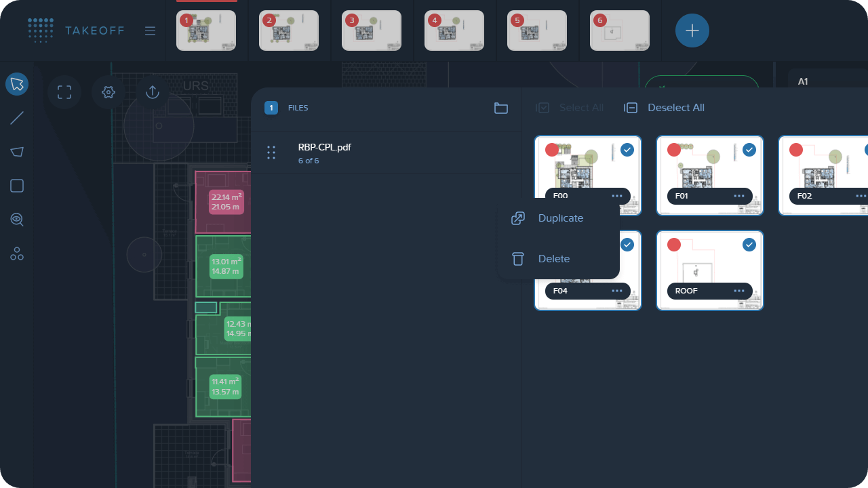
Task: Open the folder icon in Files header
Action: (x=501, y=108)
